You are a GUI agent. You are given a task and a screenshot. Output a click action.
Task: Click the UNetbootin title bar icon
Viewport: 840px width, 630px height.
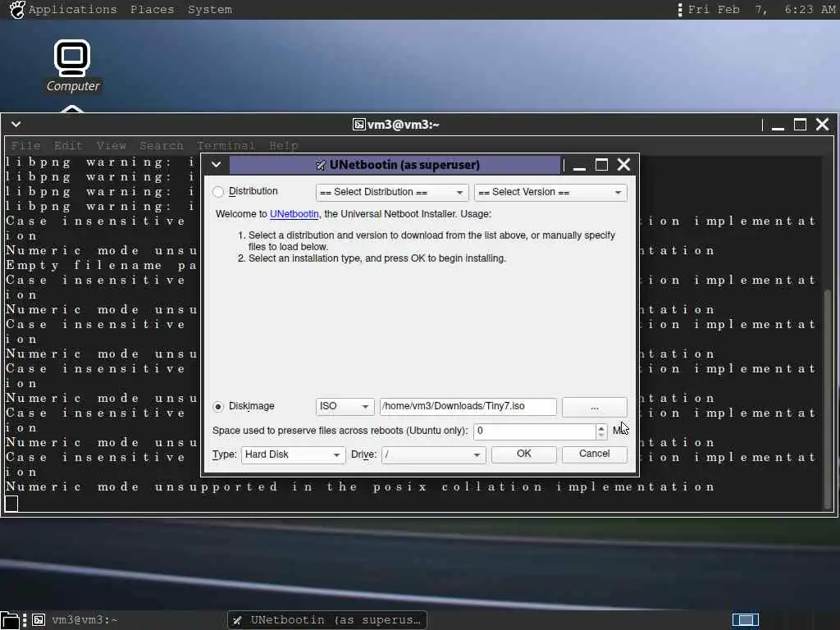(321, 165)
